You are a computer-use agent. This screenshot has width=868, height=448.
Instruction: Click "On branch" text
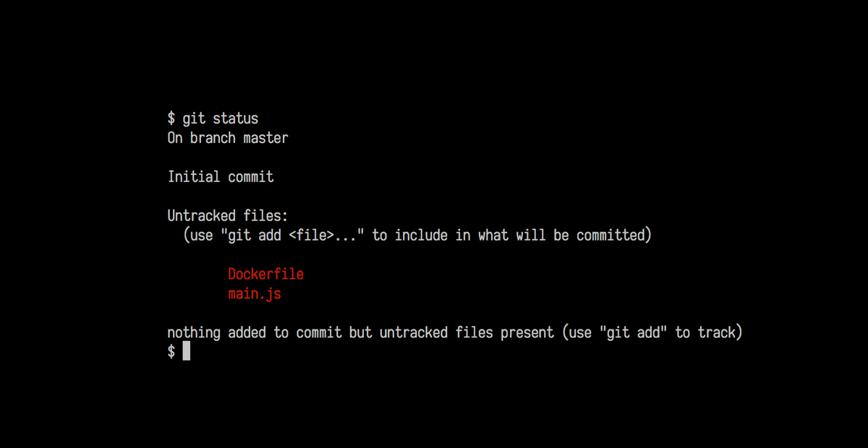tap(202, 137)
